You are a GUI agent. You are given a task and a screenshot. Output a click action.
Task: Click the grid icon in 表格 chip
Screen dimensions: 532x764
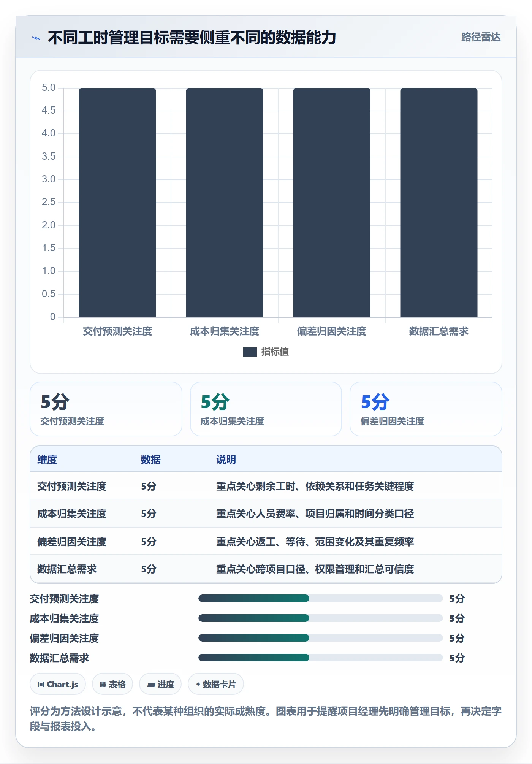[x=103, y=685]
